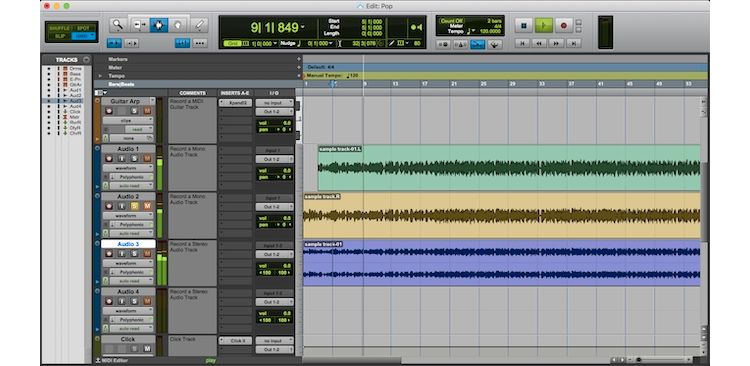750x366 pixels.
Task: Expand the Tempo ruler disclosure triangle
Action: pyautogui.click(x=100, y=76)
